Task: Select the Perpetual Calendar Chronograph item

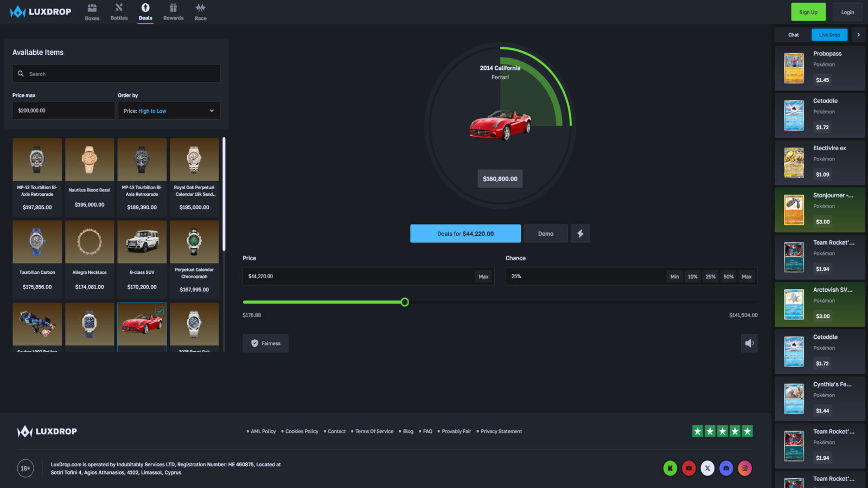Action: [x=194, y=259]
